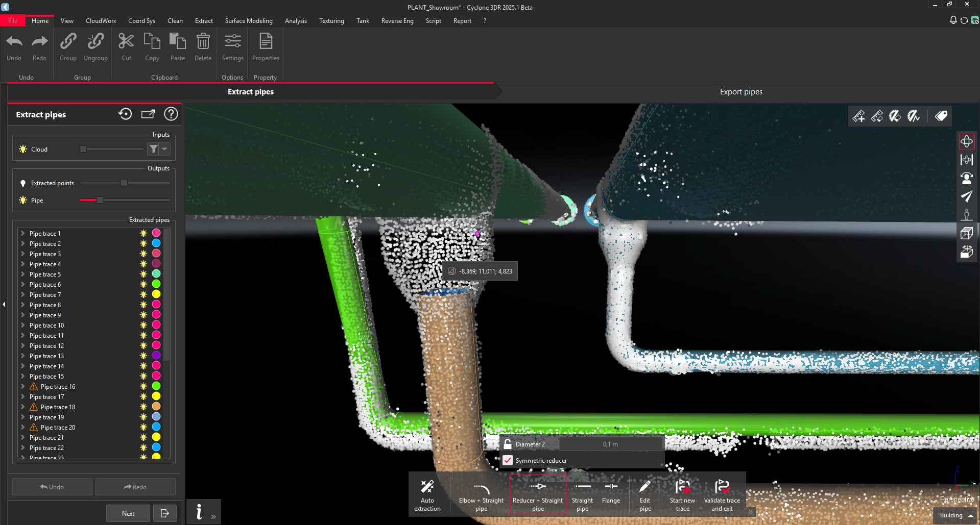This screenshot has width=980, height=525.
Task: Open the ribbon Settings options
Action: click(x=232, y=47)
